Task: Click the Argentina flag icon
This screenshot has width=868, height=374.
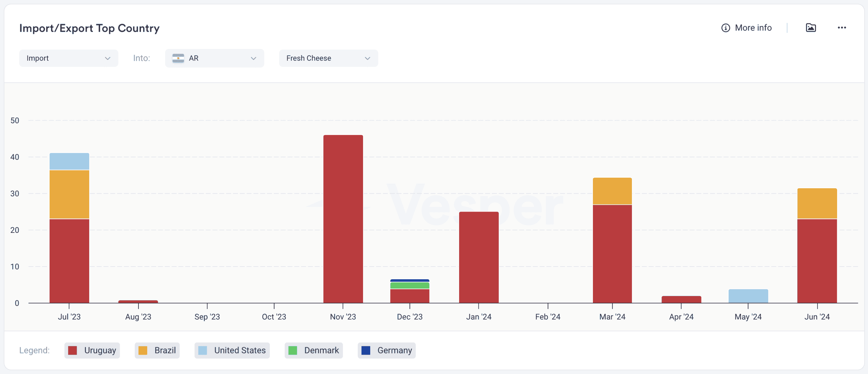Action: (178, 58)
